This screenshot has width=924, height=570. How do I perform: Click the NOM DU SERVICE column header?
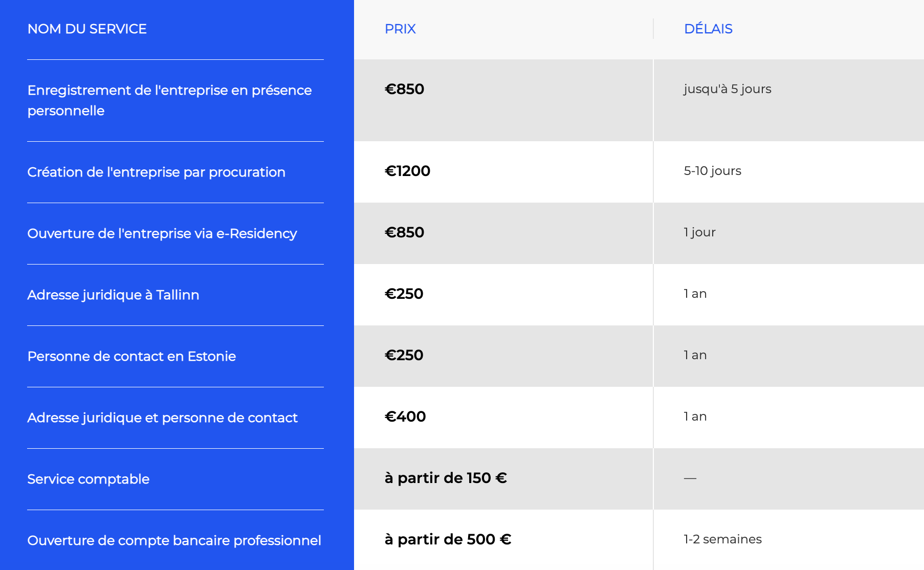pyautogui.click(x=87, y=29)
